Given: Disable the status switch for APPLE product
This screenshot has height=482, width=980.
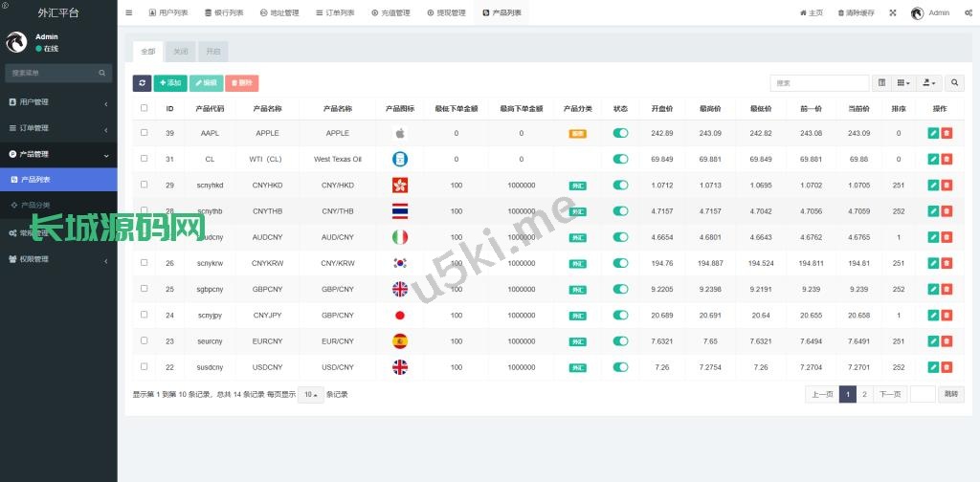Looking at the screenshot, I should [x=620, y=134].
